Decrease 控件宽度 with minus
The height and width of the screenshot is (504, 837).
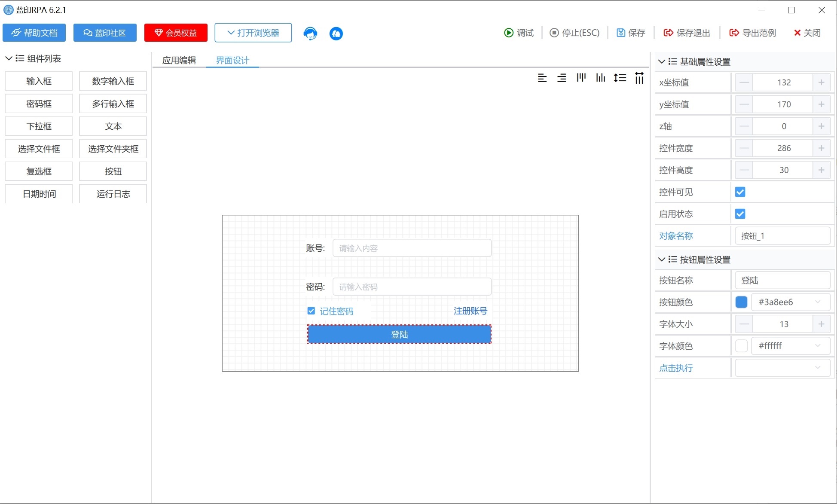[x=744, y=148]
